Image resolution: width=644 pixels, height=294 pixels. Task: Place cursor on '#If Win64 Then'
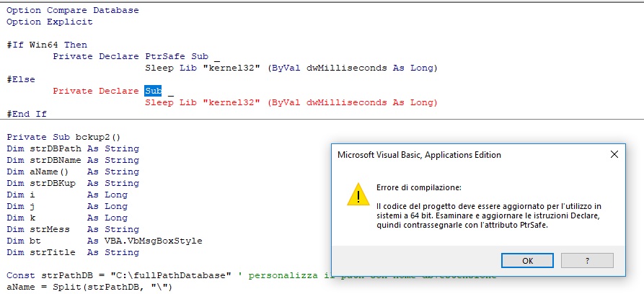[47, 45]
